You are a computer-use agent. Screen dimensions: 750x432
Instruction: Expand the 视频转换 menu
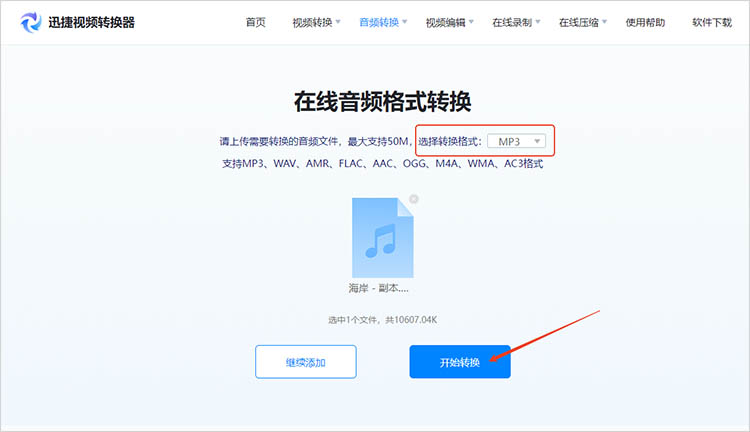(x=316, y=22)
